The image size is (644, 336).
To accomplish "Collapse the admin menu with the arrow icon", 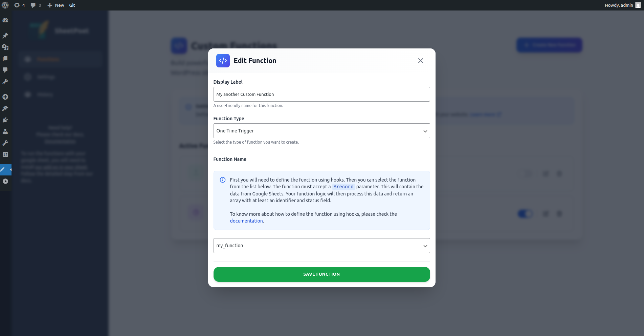I will pos(5,181).
